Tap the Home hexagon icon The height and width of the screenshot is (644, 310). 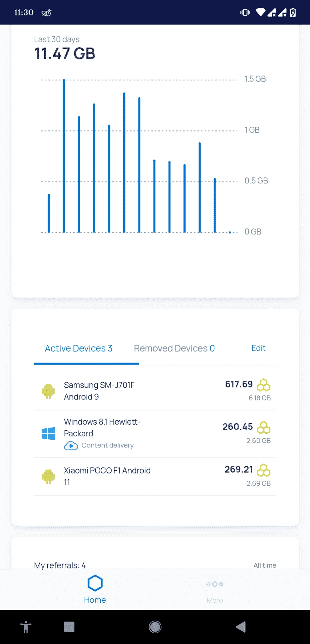95,583
